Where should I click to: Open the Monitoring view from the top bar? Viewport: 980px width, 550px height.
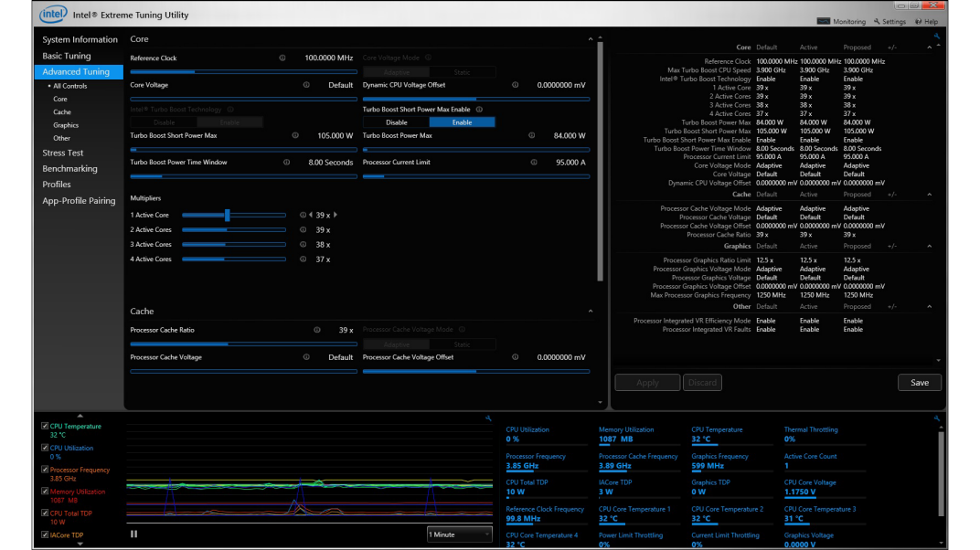841,21
